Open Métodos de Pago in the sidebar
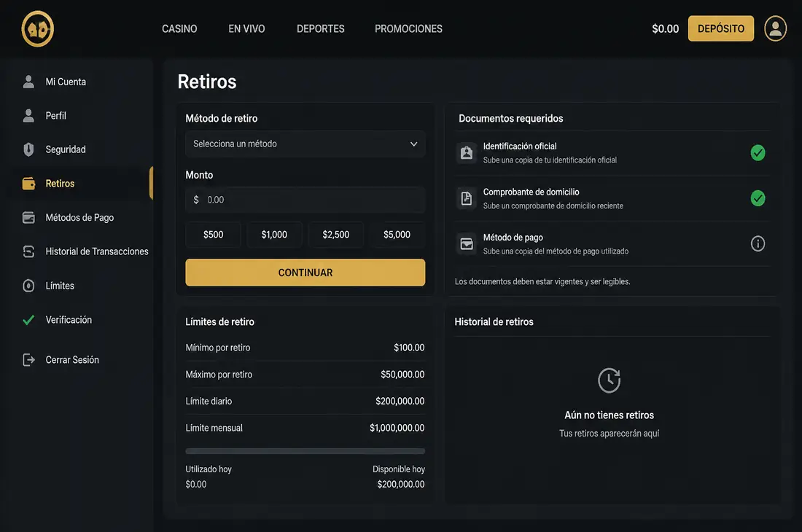Image resolution: width=802 pixels, height=532 pixels. (x=81, y=218)
